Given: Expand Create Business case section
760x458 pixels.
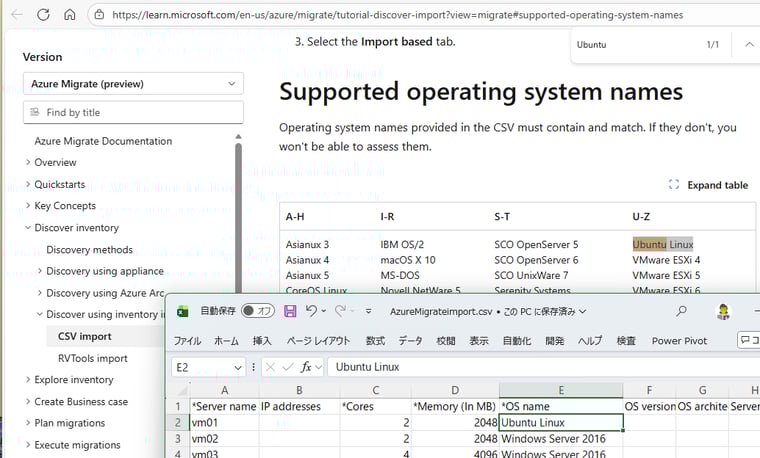Looking at the screenshot, I should click(28, 401).
